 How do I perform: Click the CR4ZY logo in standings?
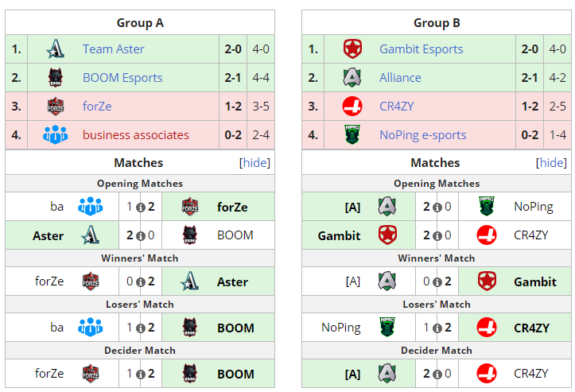[x=352, y=107]
